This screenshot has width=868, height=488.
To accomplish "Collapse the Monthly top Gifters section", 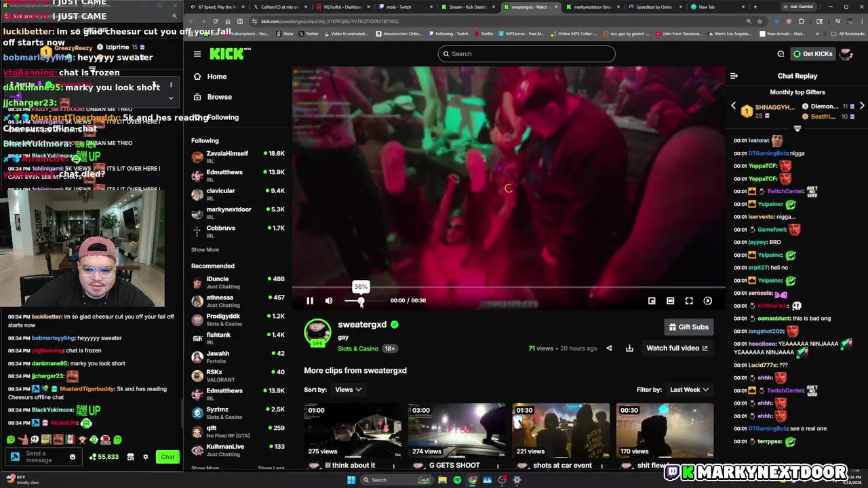I will pyautogui.click(x=797, y=128).
